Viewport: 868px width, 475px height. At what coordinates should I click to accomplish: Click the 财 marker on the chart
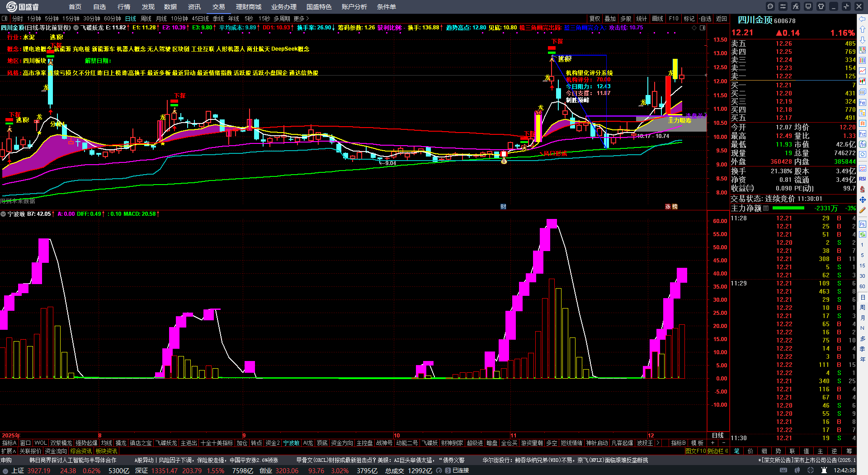503,206
